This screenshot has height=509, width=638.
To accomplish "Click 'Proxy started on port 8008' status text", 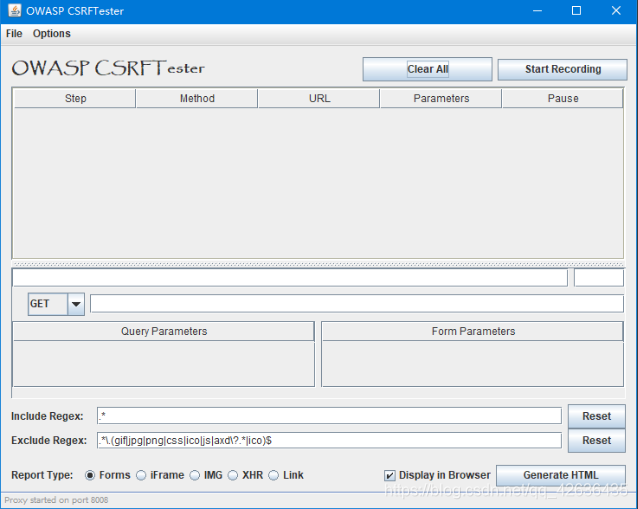I will pyautogui.click(x=56, y=500).
